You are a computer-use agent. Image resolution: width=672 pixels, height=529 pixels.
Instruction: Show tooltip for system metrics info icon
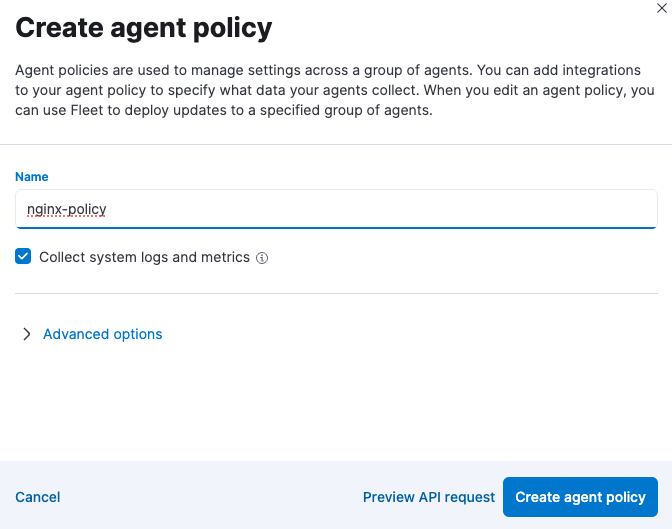click(262, 258)
